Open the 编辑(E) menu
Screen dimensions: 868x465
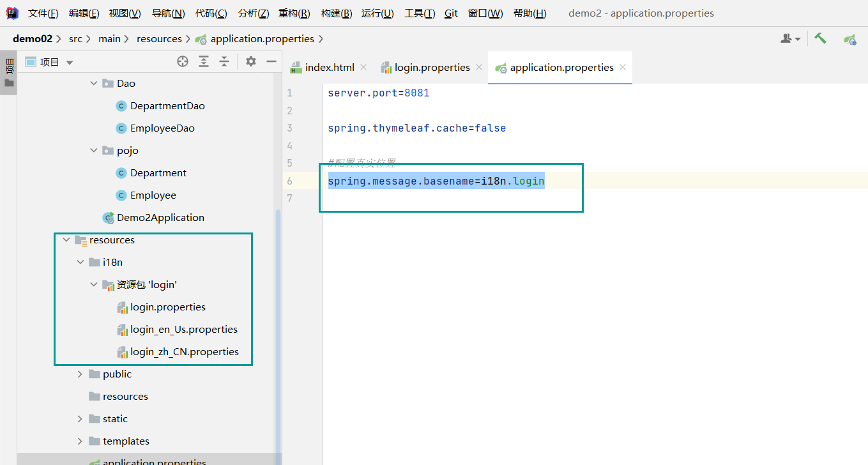point(84,13)
